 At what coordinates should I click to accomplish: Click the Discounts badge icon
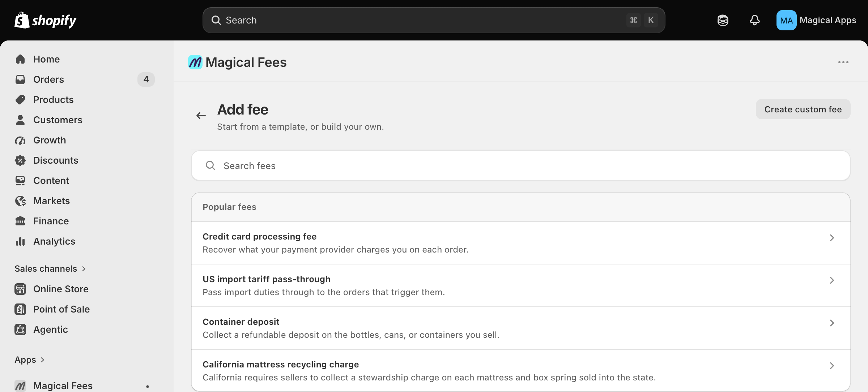[x=20, y=160]
